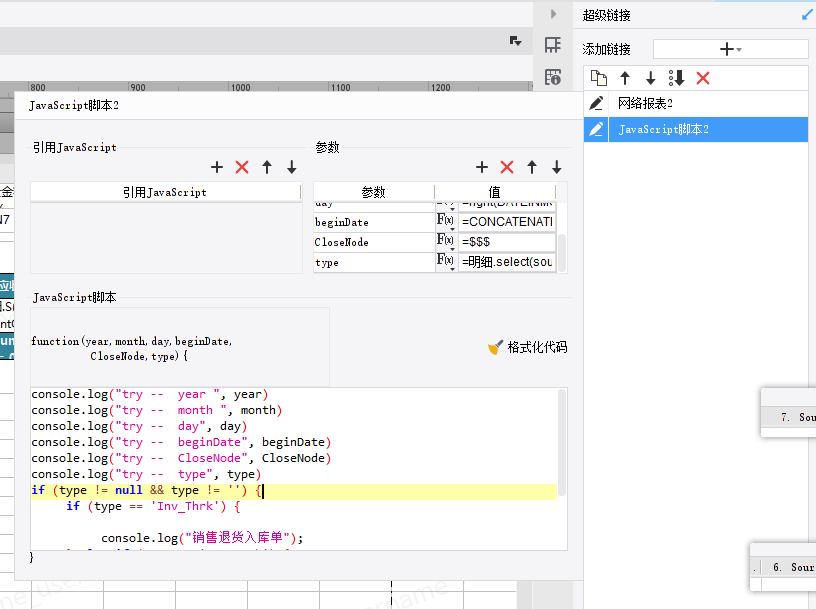Click the code line logging CloseNode
The height and width of the screenshot is (609, 816).
181,459
